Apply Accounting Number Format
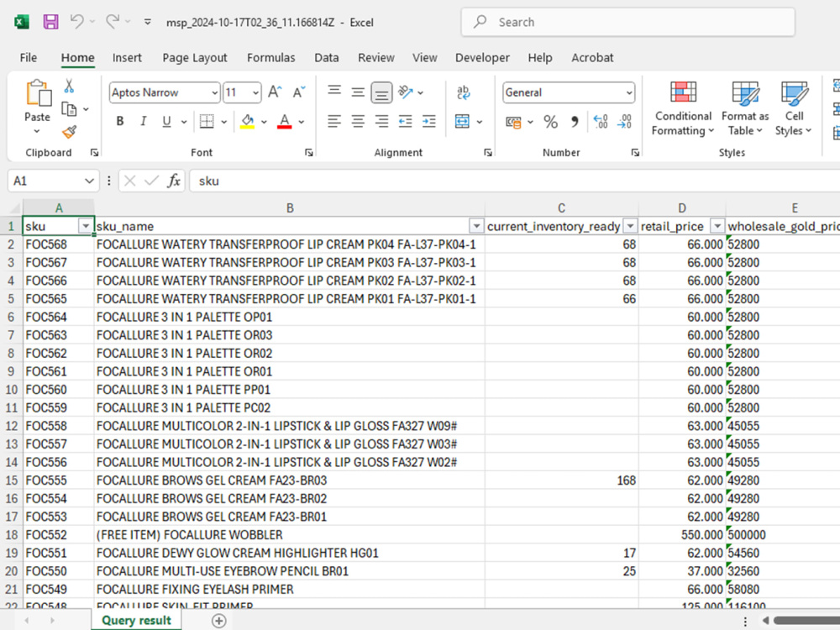Image resolution: width=840 pixels, height=630 pixels. point(514,122)
